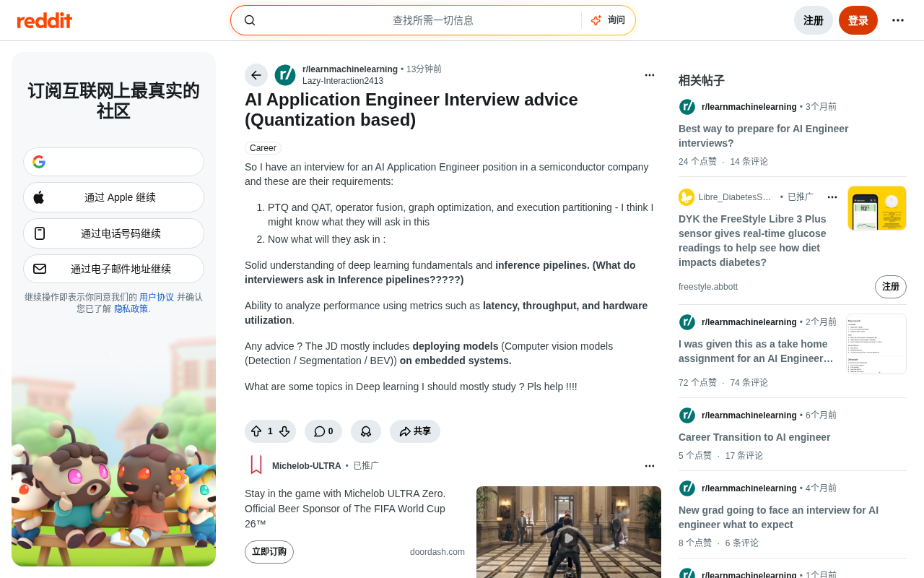Select the Career flair tag
Viewport: 924px width, 578px height.
[x=263, y=148]
